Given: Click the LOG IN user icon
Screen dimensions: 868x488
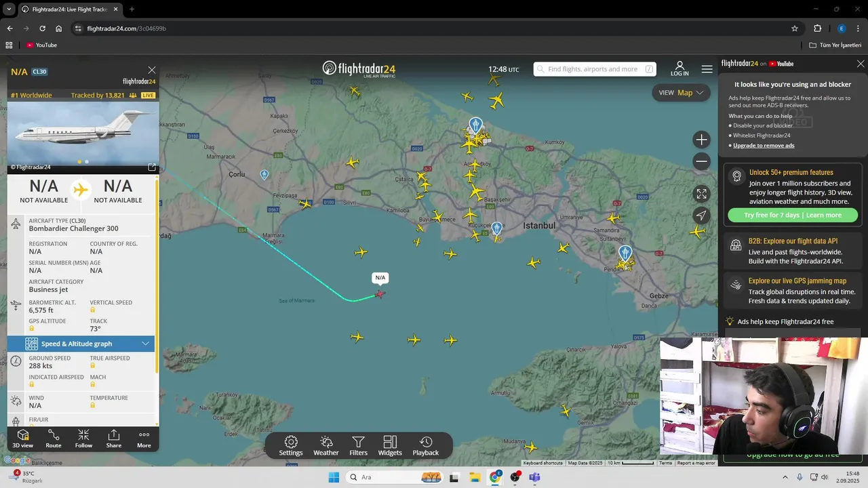Looking at the screenshot, I should [679, 68].
